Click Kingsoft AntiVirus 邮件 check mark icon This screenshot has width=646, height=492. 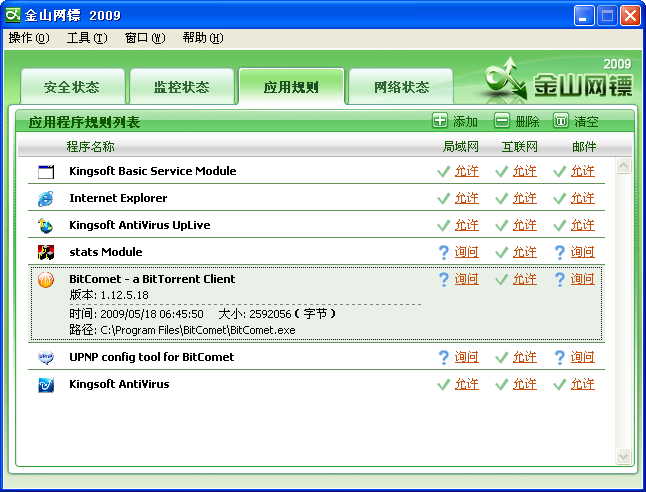tap(559, 384)
